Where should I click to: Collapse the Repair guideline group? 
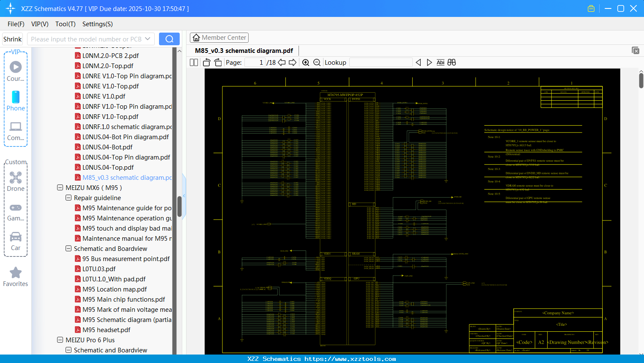coord(69,198)
